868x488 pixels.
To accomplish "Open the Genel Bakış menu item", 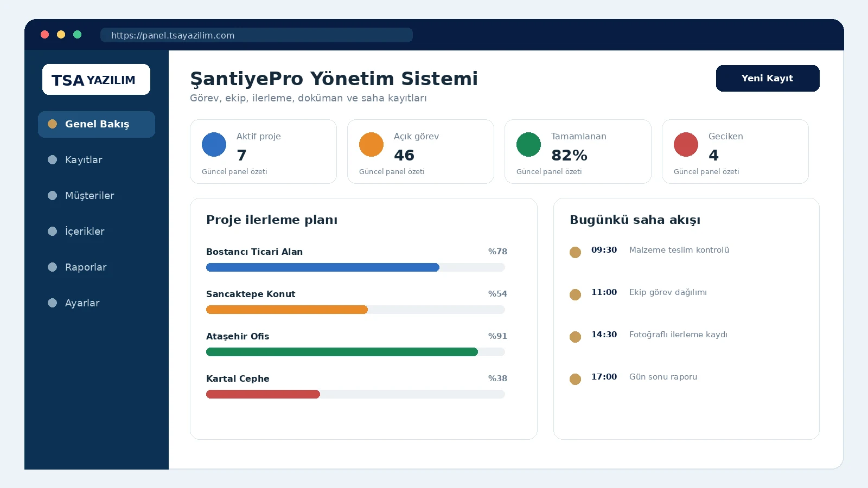I will (x=97, y=124).
